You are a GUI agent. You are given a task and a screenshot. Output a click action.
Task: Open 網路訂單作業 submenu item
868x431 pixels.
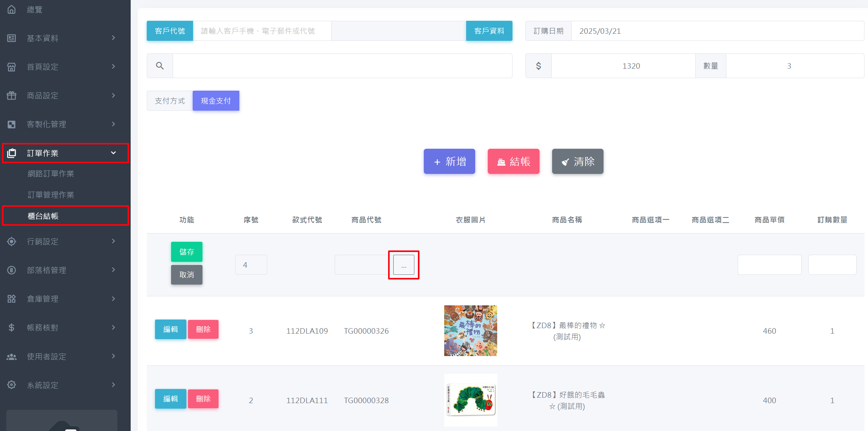[51, 173]
